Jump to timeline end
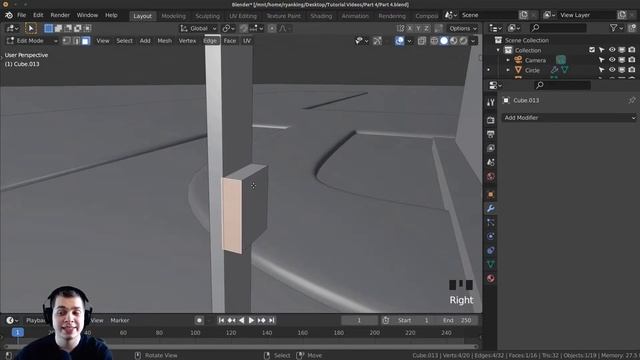The image size is (640, 360). click(272, 320)
